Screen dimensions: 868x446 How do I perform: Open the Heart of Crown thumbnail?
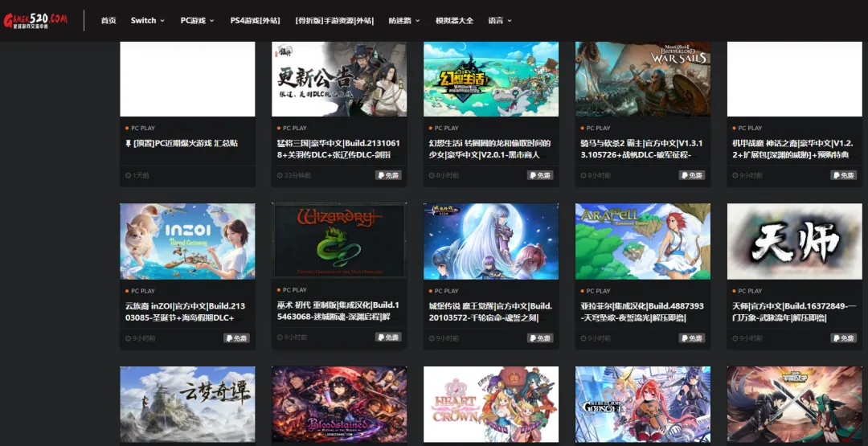coord(491,404)
